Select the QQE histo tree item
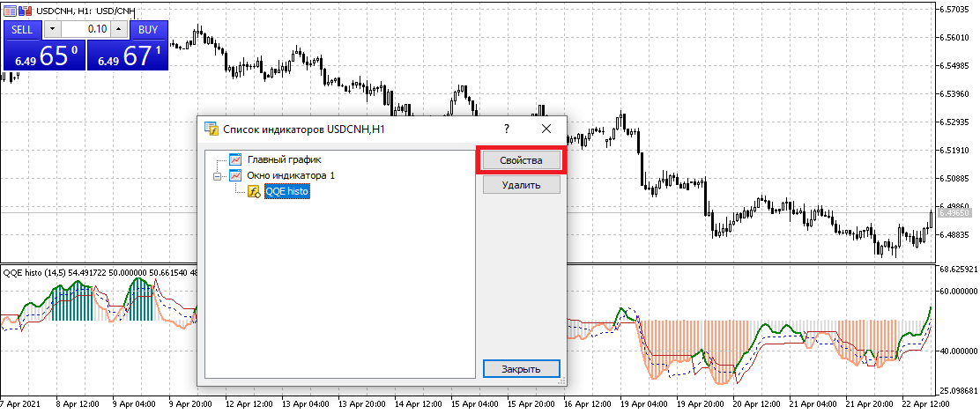This screenshot has height=414, width=980. [x=287, y=192]
